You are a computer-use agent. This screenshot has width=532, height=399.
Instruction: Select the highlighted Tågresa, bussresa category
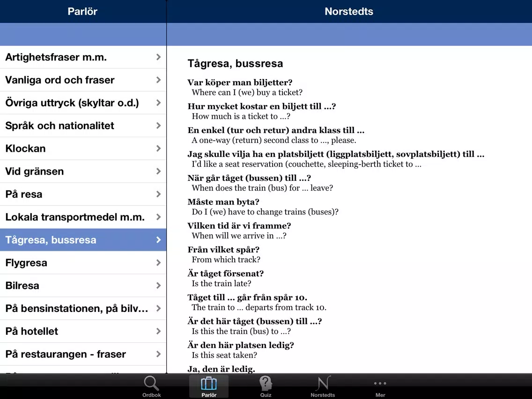click(x=83, y=240)
